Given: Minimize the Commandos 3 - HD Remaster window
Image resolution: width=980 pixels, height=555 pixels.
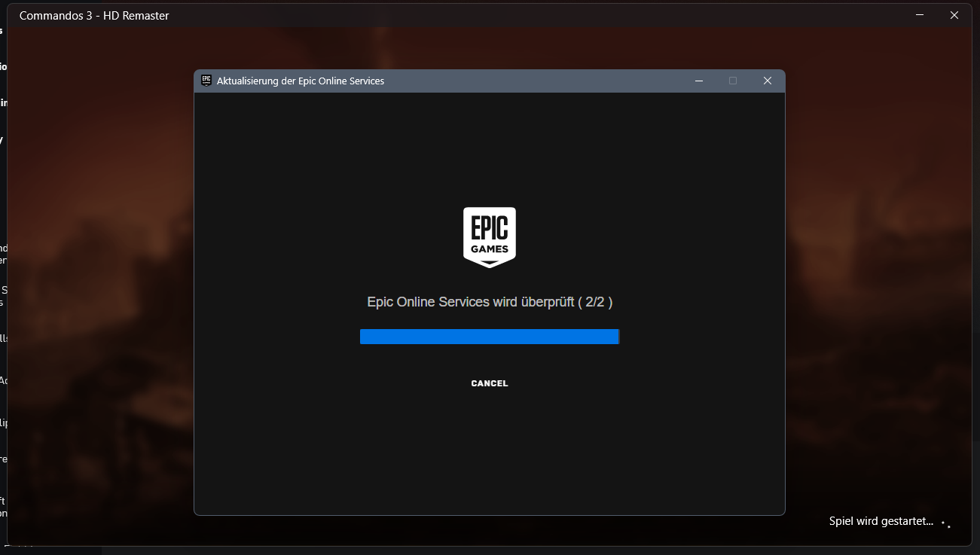Looking at the screenshot, I should tap(920, 15).
